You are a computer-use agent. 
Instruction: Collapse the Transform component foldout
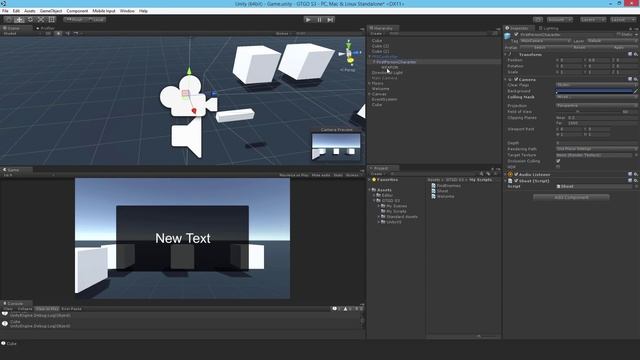(505, 54)
